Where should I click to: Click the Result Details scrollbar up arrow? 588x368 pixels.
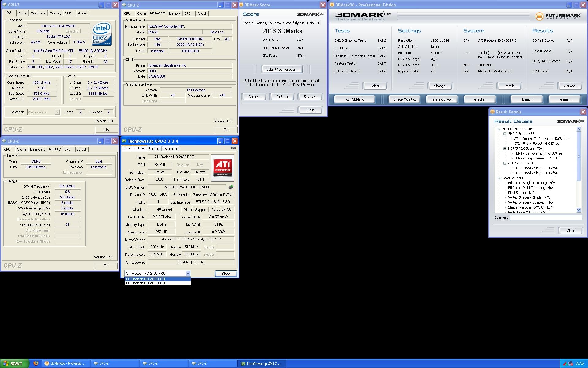(579, 129)
